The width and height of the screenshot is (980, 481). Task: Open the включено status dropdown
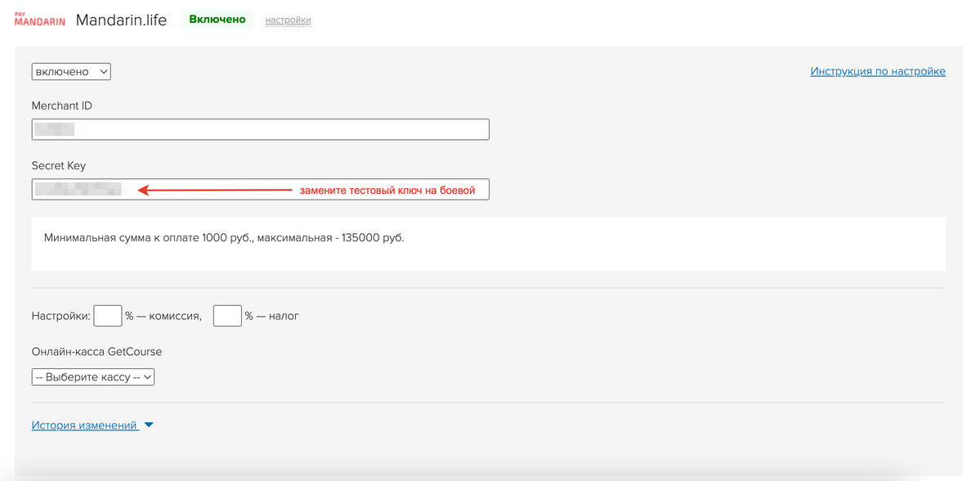pyautogui.click(x=71, y=72)
